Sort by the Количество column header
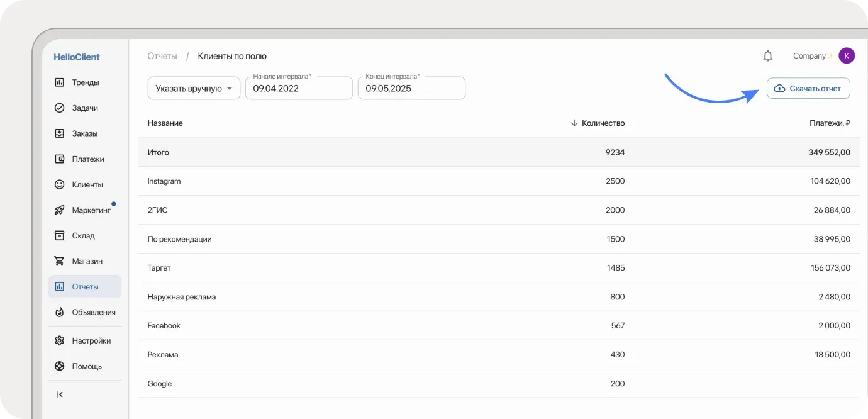Image resolution: width=868 pixels, height=419 pixels. tap(603, 123)
